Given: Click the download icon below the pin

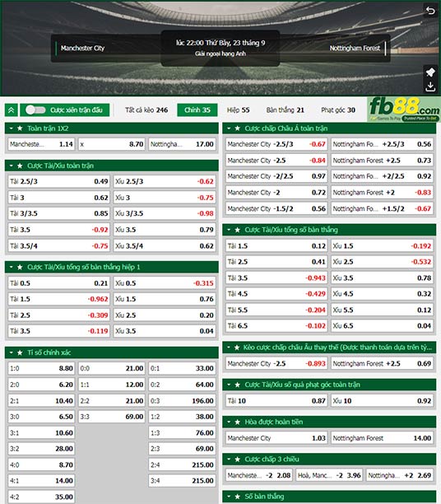Looking at the screenshot, I should coord(430,86).
